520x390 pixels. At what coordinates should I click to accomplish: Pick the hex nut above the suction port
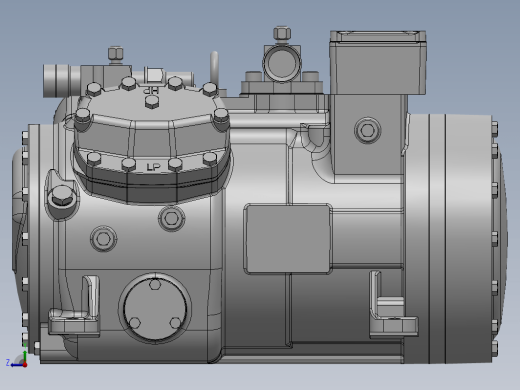pos(282,33)
